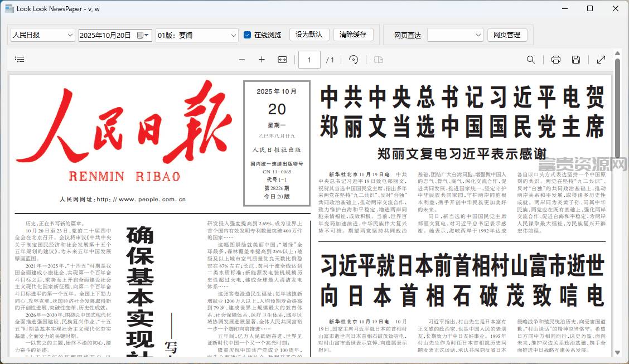Open the 人民日报 newspaper dropdown
This screenshot has height=364, width=629.
(42, 35)
